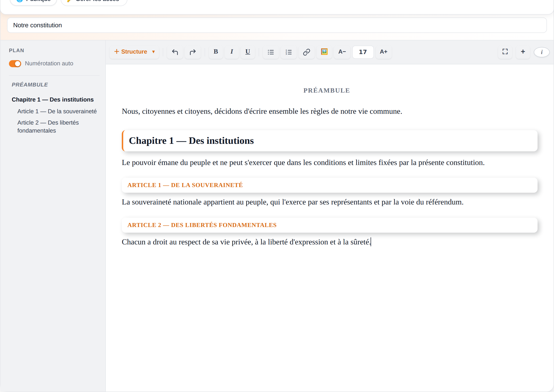
Task: Click paragraph starting 'Chacun a droit au respect'
Action: [x=246, y=242]
